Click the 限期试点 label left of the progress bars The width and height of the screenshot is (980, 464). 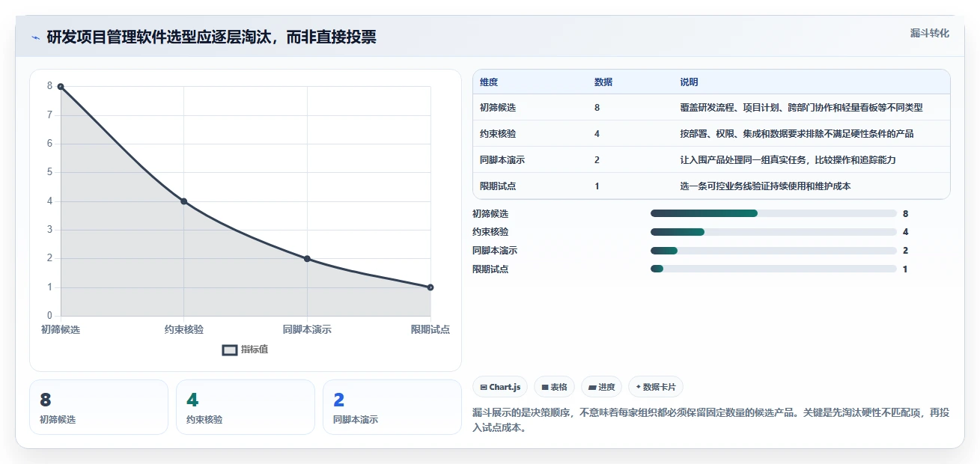point(490,269)
